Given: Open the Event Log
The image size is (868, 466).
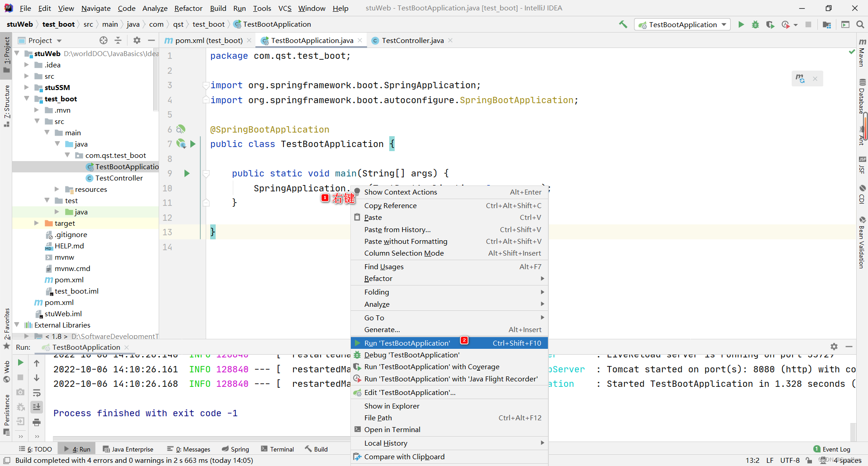Looking at the screenshot, I should [831, 449].
